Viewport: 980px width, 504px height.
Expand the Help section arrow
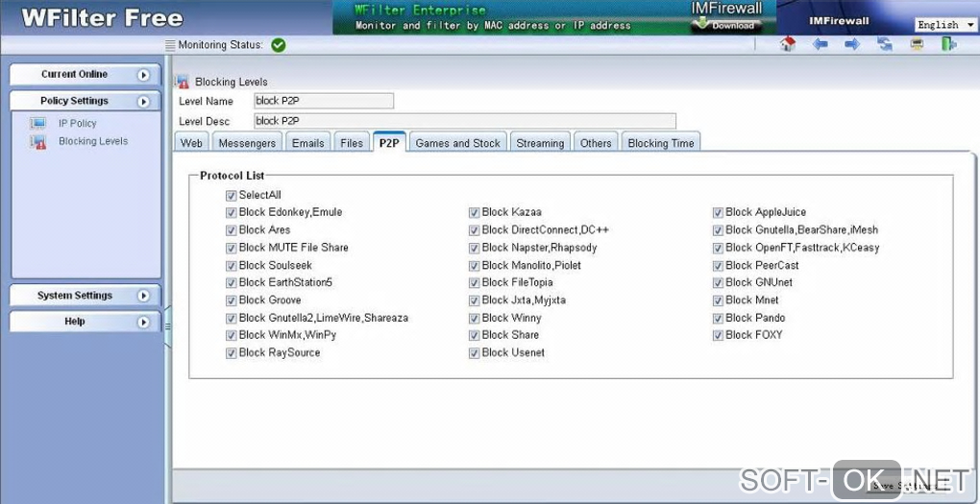(144, 323)
